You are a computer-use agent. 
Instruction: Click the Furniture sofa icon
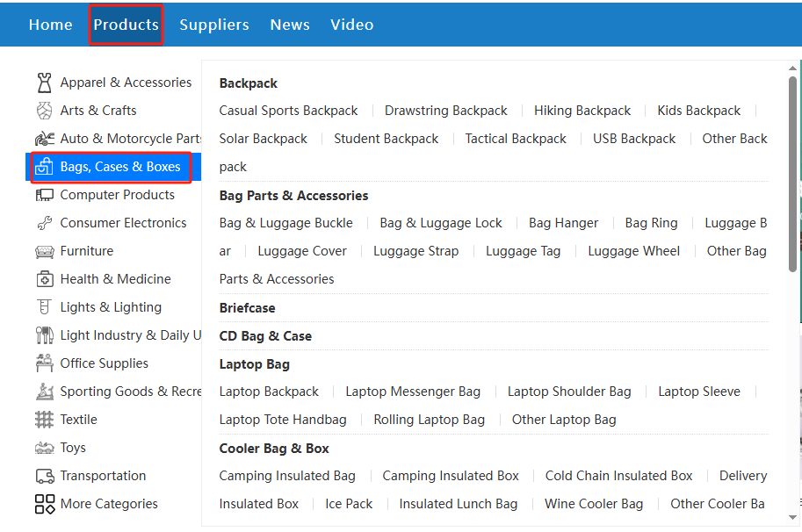pyautogui.click(x=45, y=251)
